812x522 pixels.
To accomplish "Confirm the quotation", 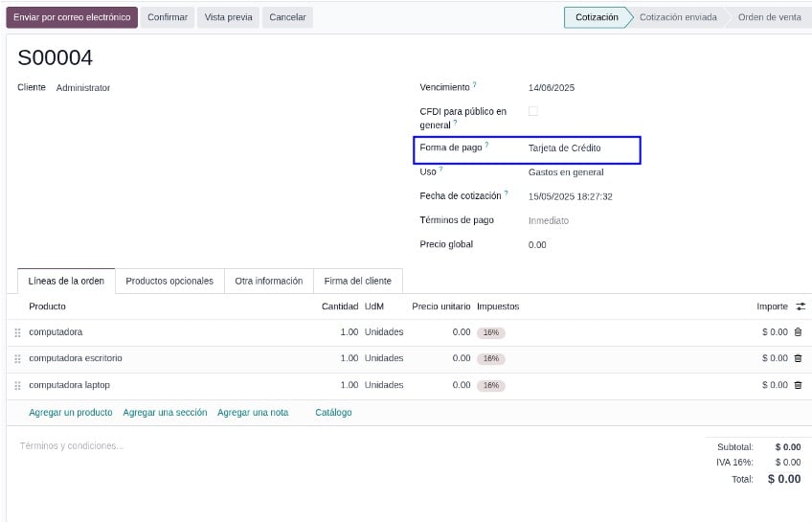I will pyautogui.click(x=168, y=17).
